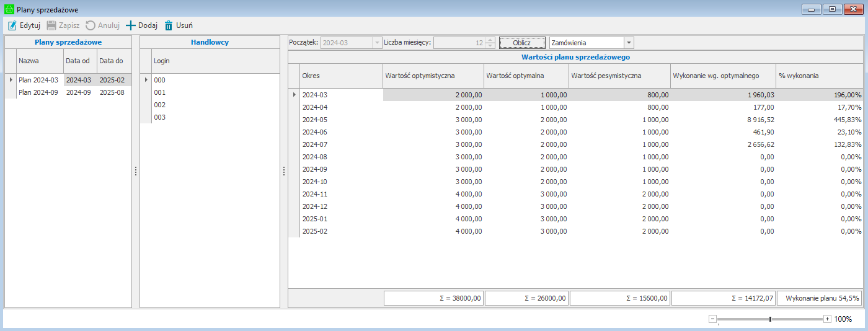Click the Wartość pesymistyczna column header
The width and height of the screenshot is (868, 331).
pos(620,76)
